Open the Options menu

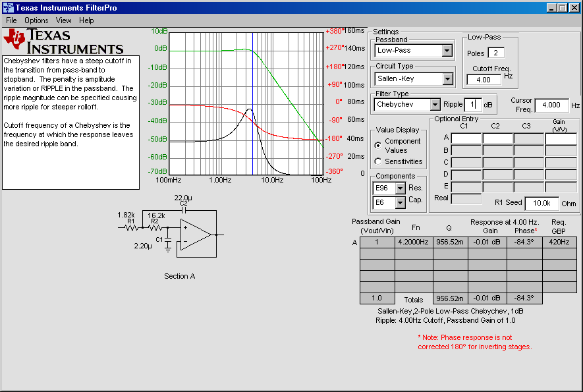(x=36, y=20)
